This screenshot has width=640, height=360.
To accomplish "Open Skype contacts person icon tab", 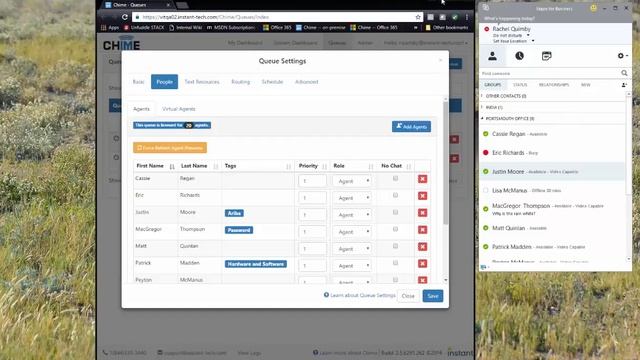I will pos(492,56).
